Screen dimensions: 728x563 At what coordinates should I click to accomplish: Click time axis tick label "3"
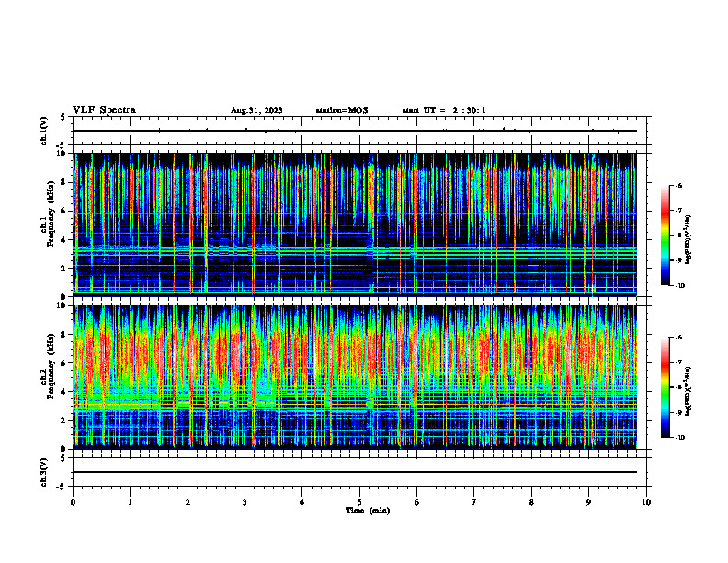245,502
